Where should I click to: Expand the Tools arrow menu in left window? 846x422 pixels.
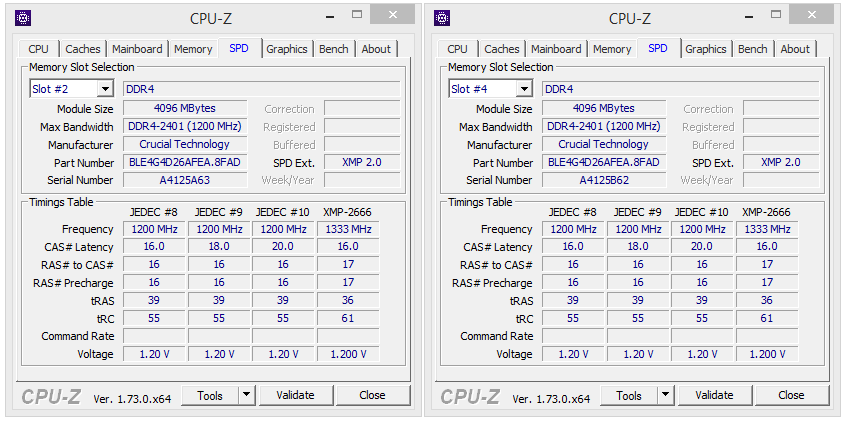click(247, 395)
